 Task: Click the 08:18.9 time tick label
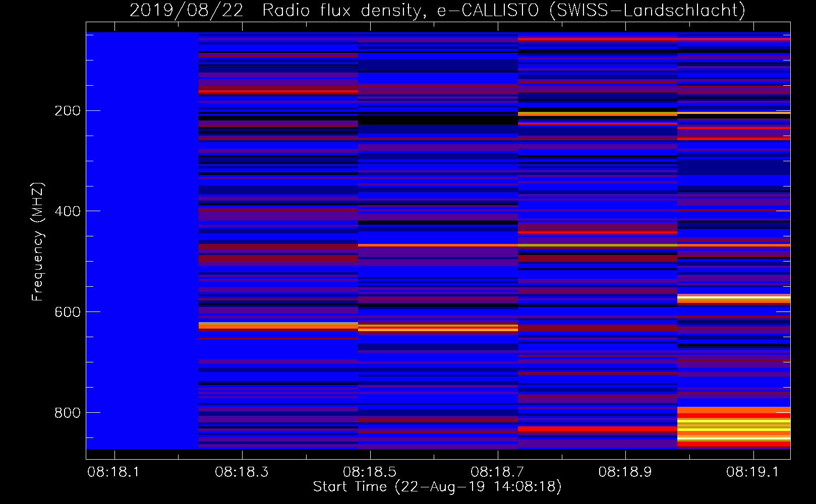click(x=625, y=472)
